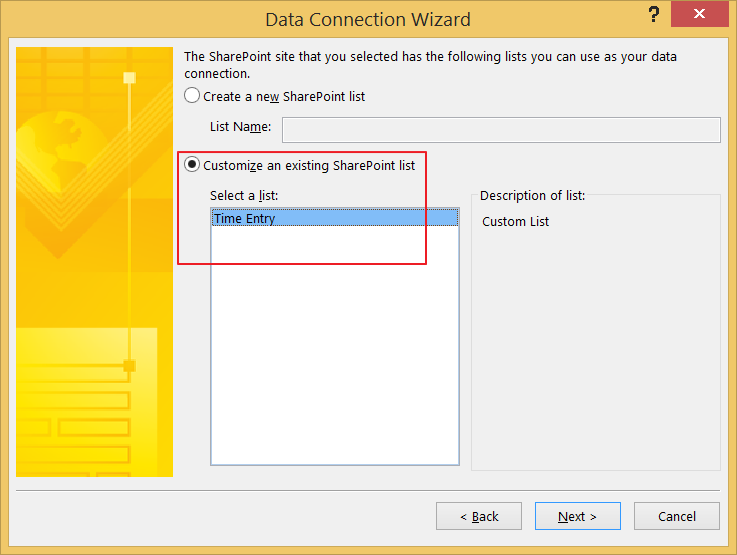Click the 'Select a list:' label
The width and height of the screenshot is (737, 555).
(244, 195)
